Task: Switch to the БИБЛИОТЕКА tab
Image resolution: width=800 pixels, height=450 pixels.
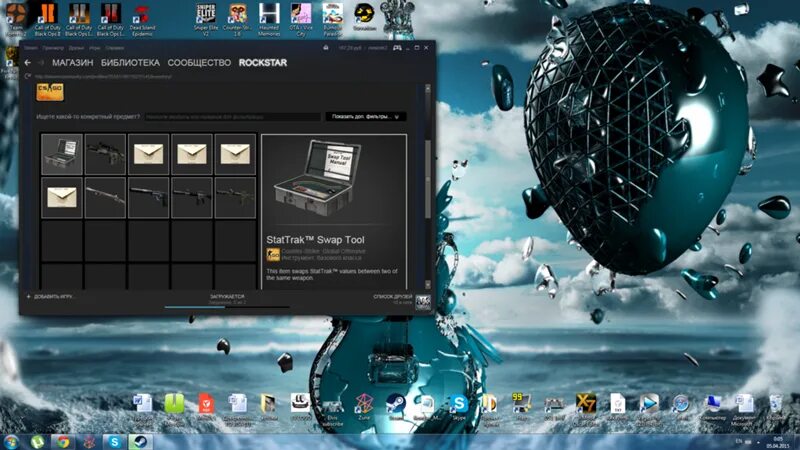Action: (x=130, y=63)
